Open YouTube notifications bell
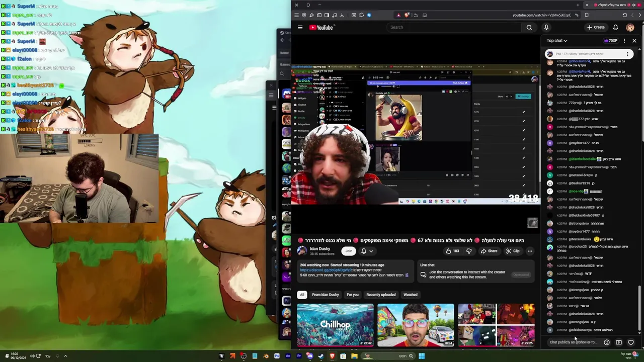 coord(615,27)
